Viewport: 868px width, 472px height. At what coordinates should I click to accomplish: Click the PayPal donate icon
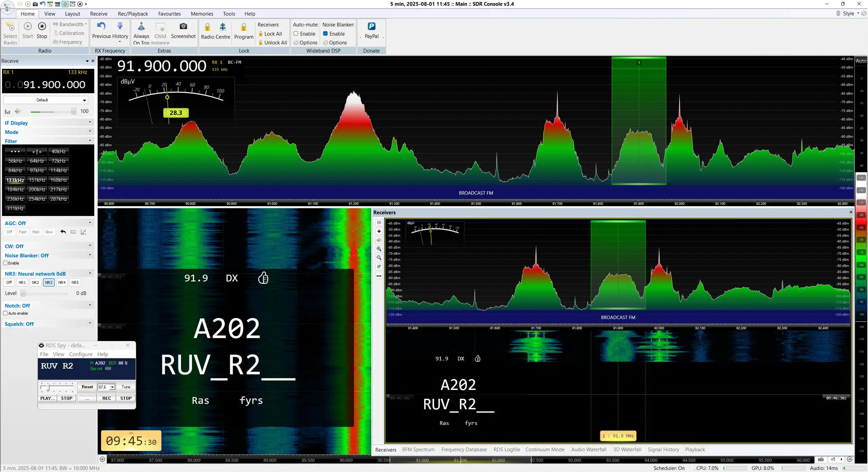(x=371, y=26)
